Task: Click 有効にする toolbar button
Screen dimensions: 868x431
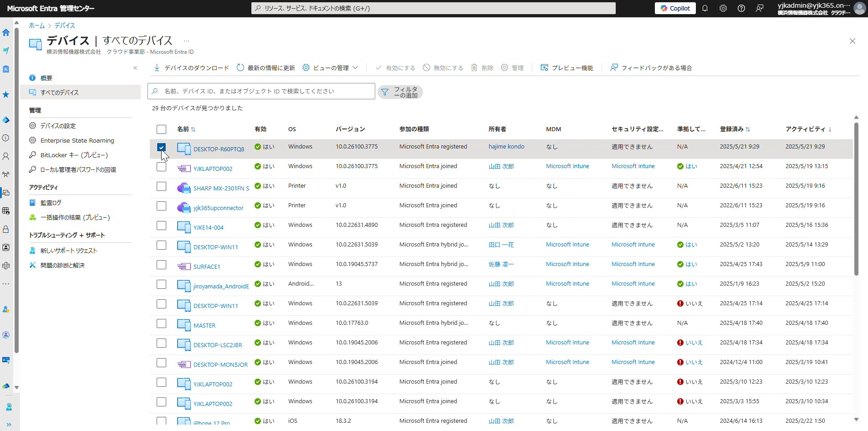Action: click(x=395, y=68)
